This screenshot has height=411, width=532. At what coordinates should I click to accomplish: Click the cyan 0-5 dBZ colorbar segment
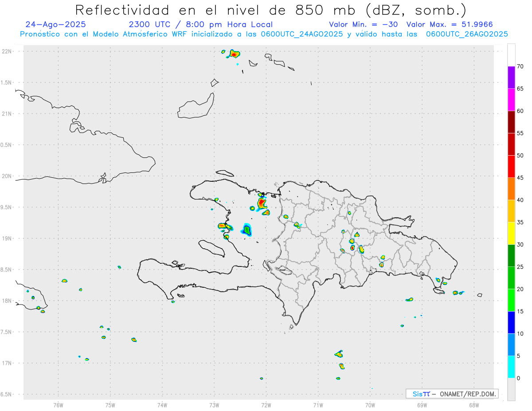pyautogui.click(x=511, y=367)
